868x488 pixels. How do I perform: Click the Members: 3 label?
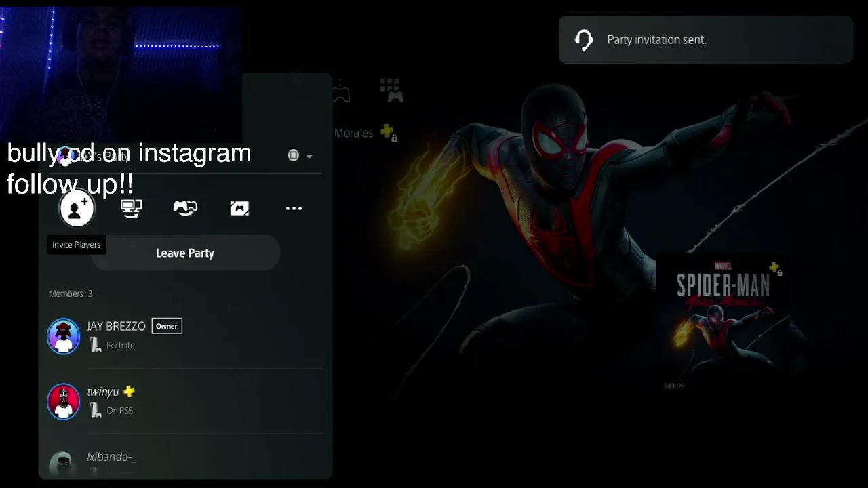pos(71,293)
